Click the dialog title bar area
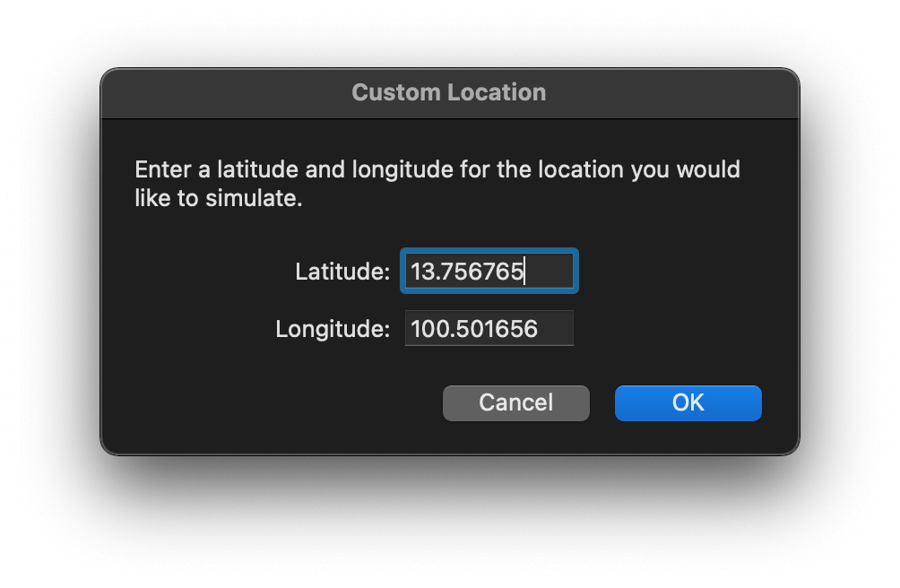Image resolution: width=900 pixels, height=588 pixels. (450, 93)
